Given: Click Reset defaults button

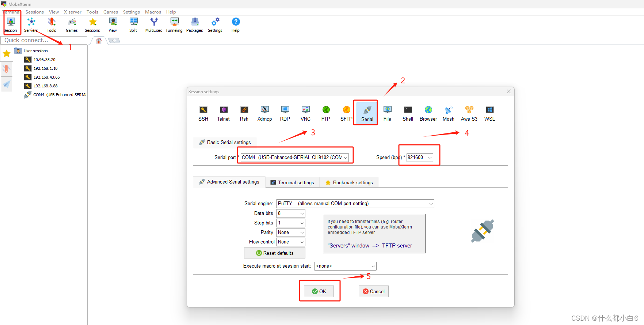Looking at the screenshot, I should 275,253.
